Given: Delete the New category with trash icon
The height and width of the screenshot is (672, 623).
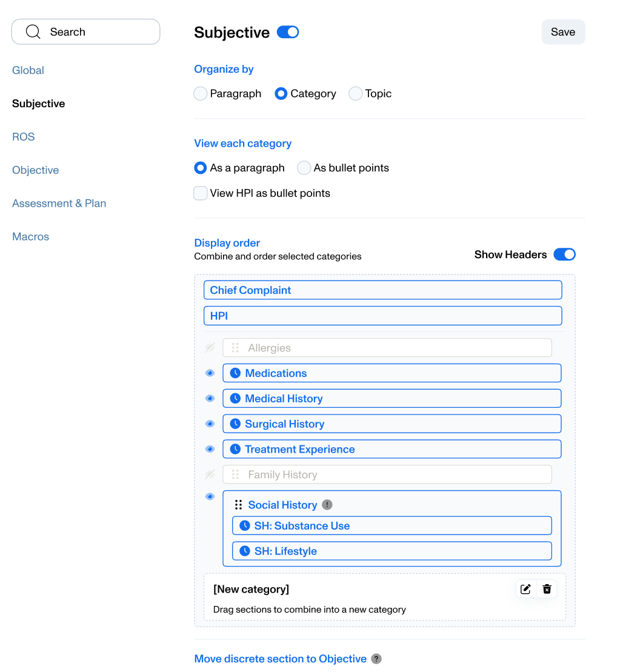Looking at the screenshot, I should coord(547,589).
